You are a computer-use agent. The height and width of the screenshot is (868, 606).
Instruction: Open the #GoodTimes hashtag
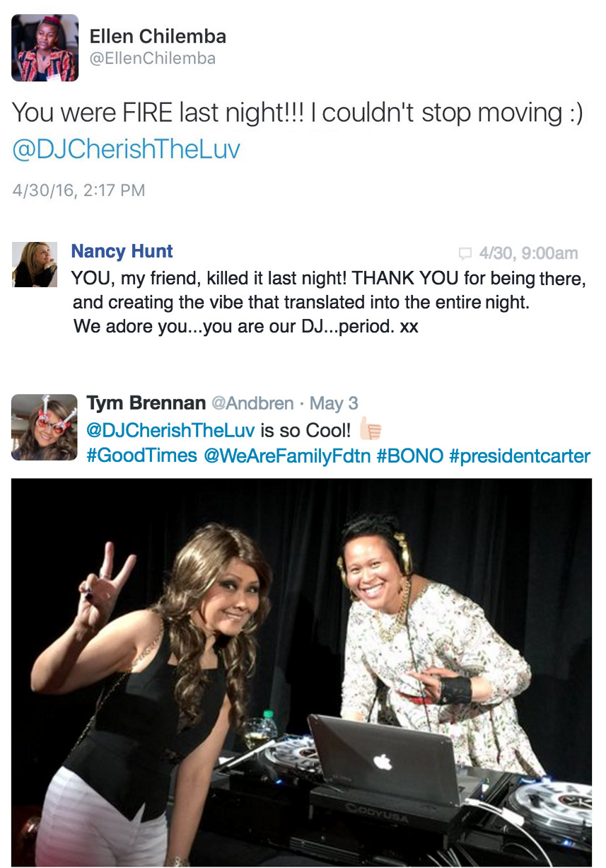[141, 456]
